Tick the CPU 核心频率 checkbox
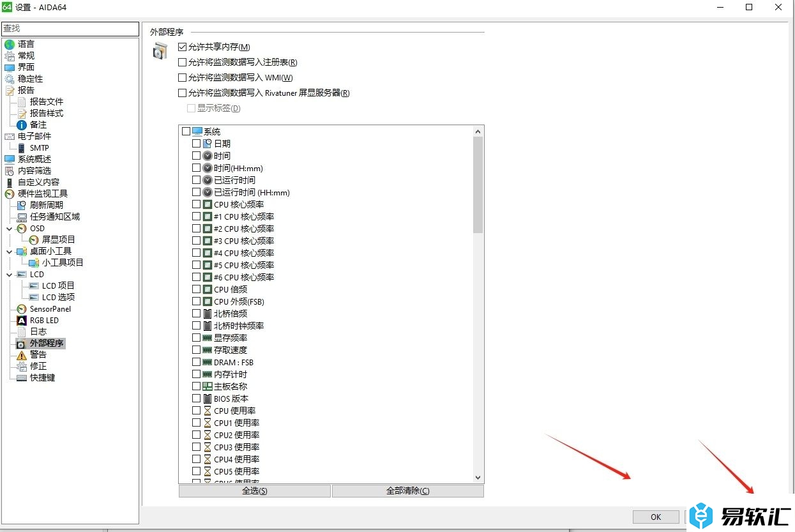Image resolution: width=795 pixels, height=532 pixels. [197, 204]
